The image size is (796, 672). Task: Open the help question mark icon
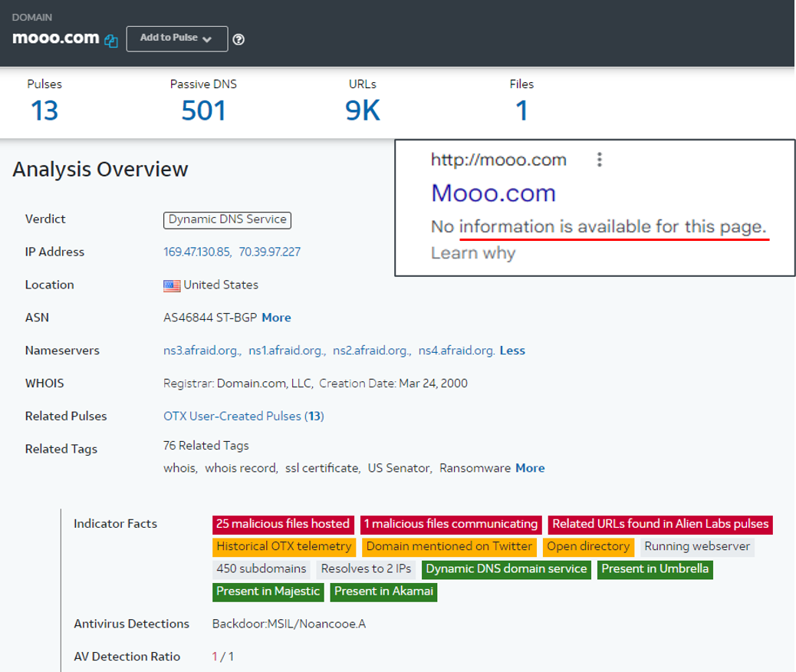point(238,40)
